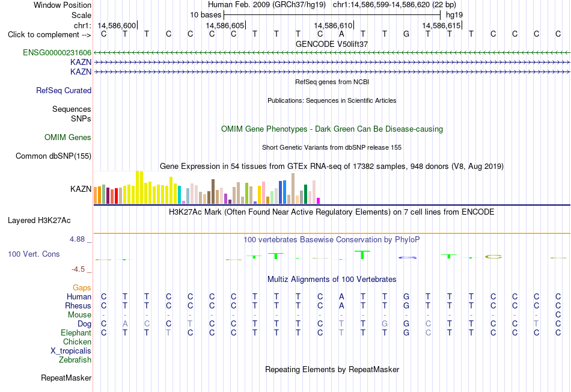Screen dimensions: 571x392
Task: Click the Publications: Sequences in Scientific Articles title
Action: pyautogui.click(x=332, y=100)
